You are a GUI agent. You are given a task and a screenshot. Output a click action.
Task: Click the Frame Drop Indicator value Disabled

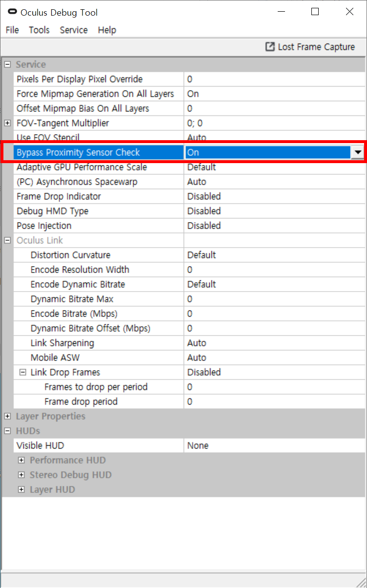[274, 196]
